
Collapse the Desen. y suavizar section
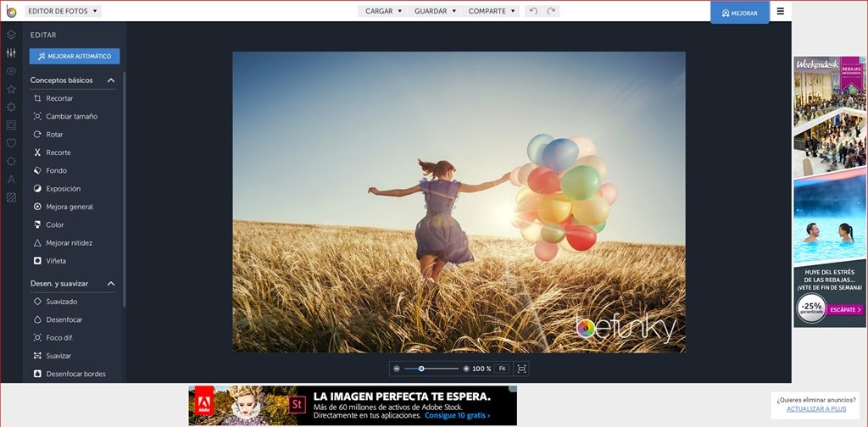pos(111,283)
